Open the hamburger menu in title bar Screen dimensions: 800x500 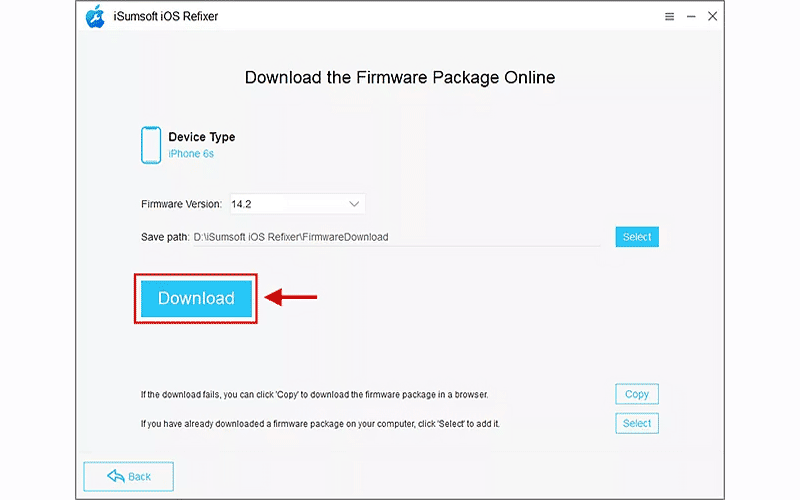click(x=669, y=16)
